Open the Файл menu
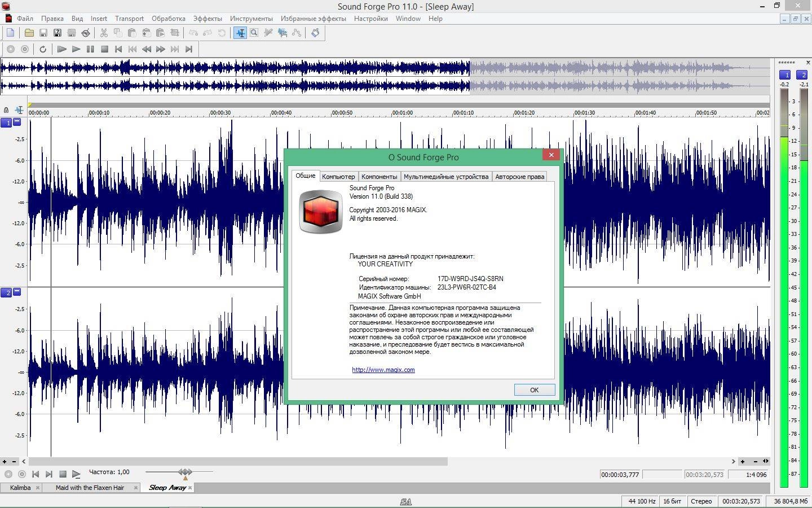This screenshot has width=812, height=508. (x=25, y=19)
